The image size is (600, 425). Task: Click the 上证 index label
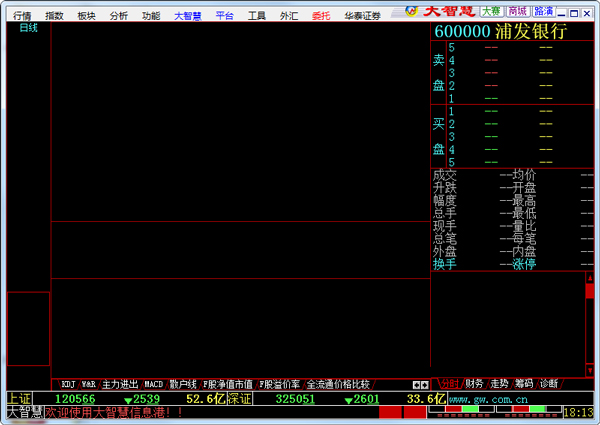pos(19,399)
